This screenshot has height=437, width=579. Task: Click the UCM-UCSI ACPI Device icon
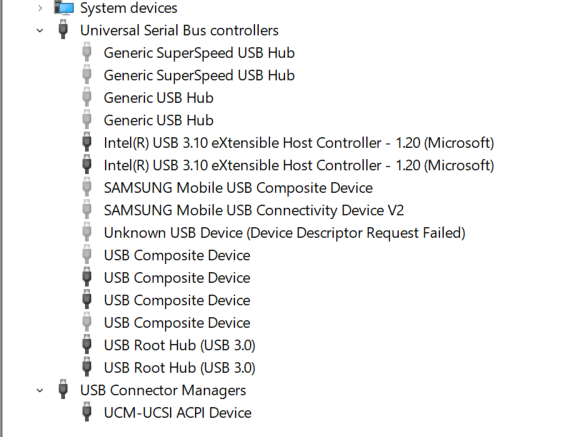(87, 412)
